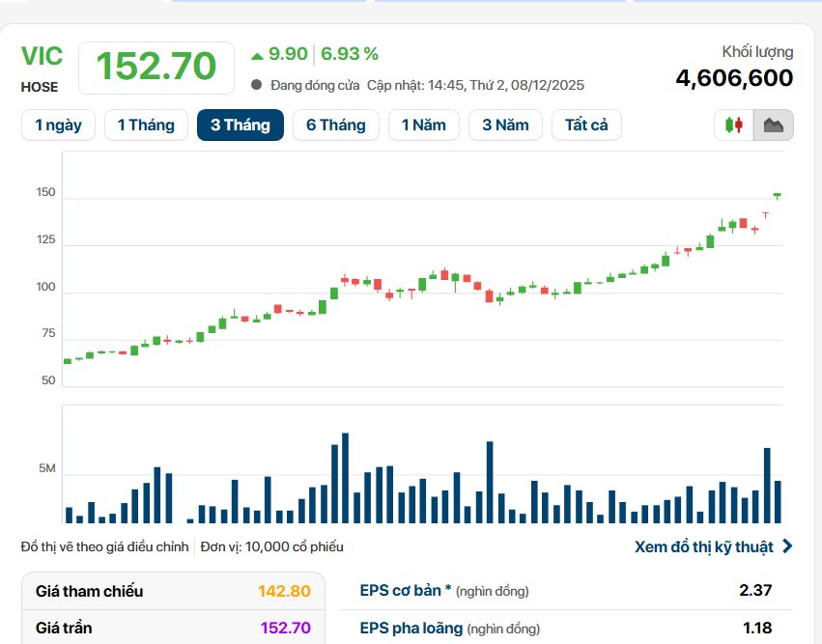Click the green up-triangle price change icon
Image resolution: width=822 pixels, height=644 pixels.
point(257,54)
